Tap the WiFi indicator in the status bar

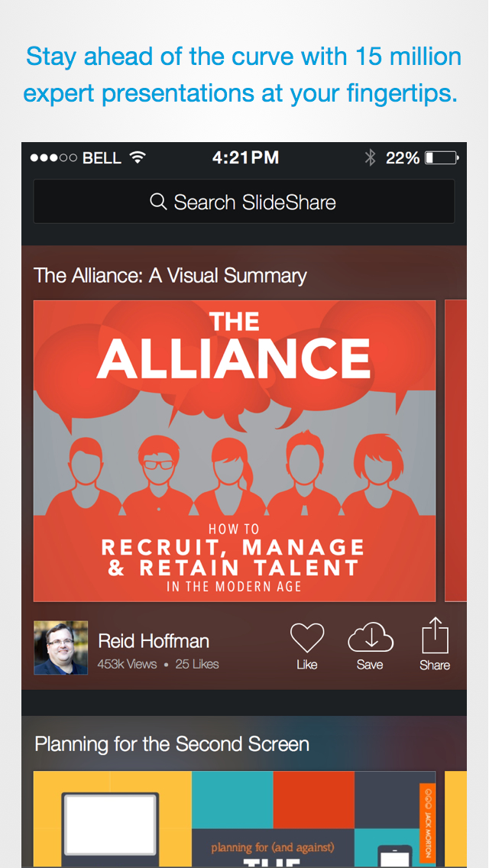point(138,157)
